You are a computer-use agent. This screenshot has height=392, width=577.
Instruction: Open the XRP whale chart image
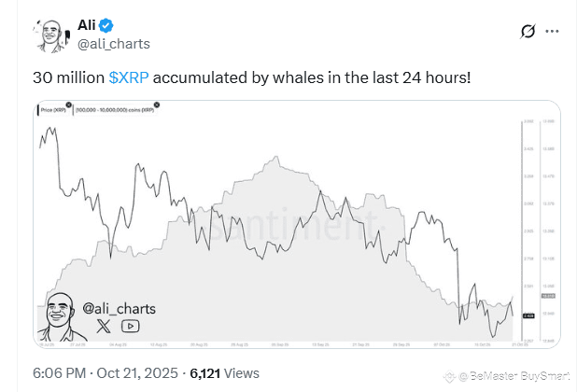click(297, 224)
